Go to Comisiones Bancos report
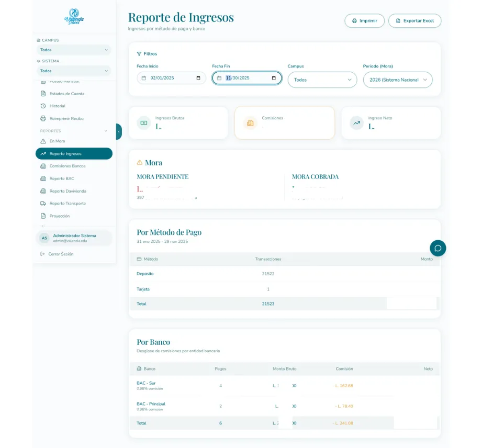The width and height of the screenshot is (482, 448). click(67, 166)
